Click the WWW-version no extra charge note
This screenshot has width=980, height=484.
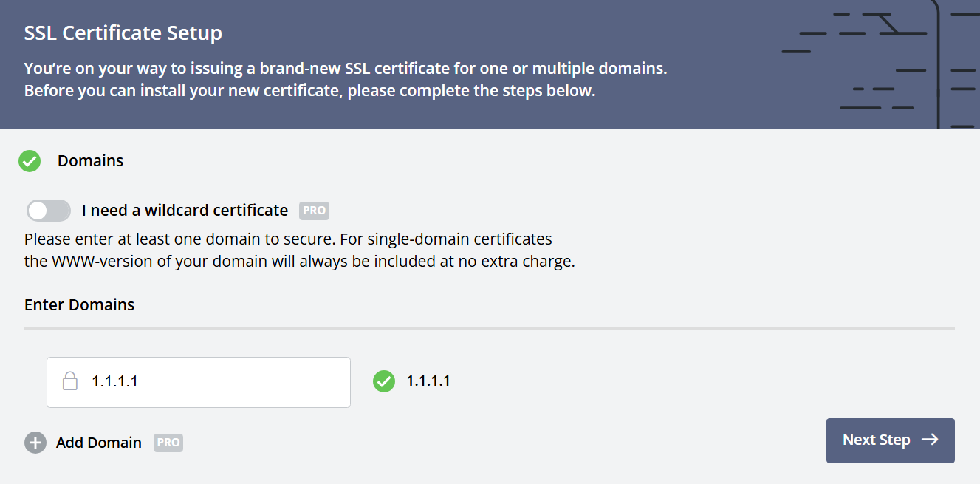pos(299,262)
